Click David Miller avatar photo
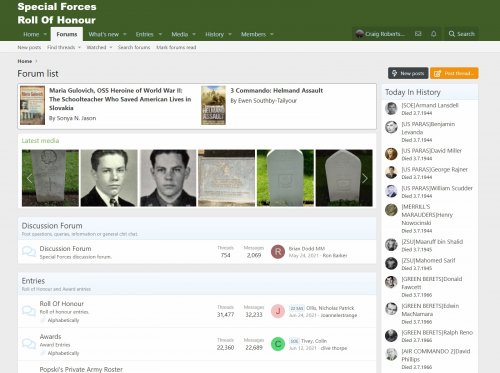The width and height of the screenshot is (500, 373). click(391, 154)
